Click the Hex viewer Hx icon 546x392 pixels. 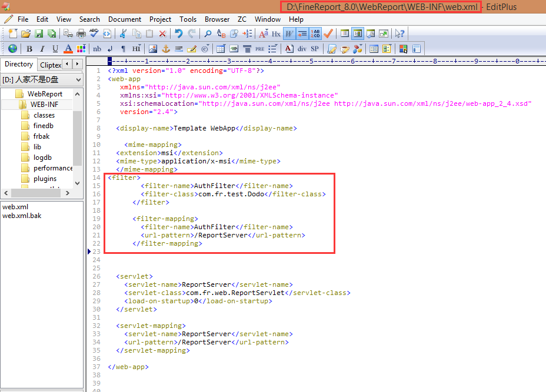(x=276, y=33)
